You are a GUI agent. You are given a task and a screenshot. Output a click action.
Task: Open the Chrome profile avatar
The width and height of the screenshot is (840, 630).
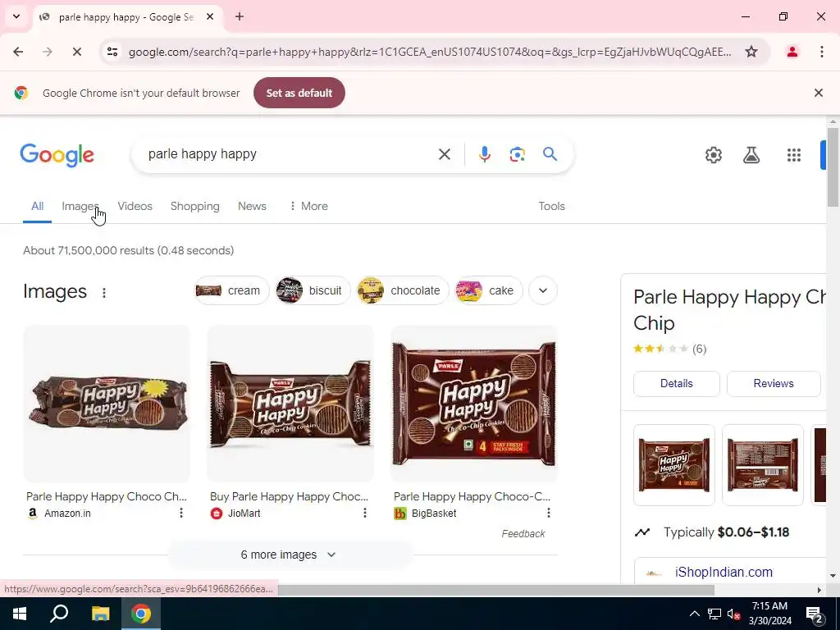[x=792, y=52]
